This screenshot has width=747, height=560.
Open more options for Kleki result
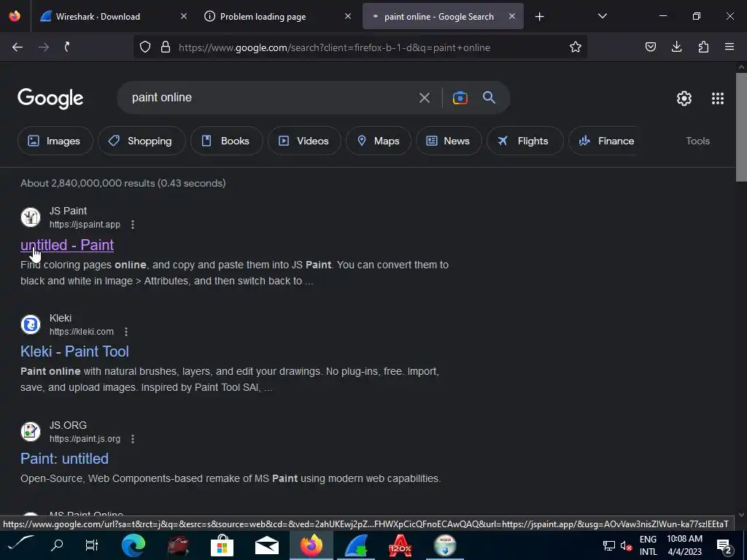coord(125,332)
